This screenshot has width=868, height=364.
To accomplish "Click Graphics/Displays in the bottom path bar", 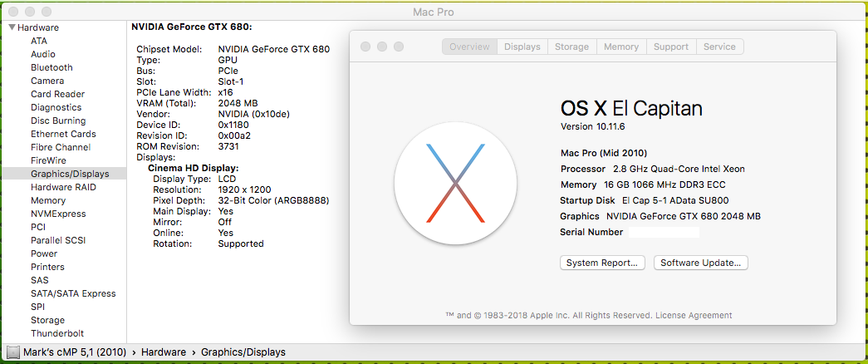I will (x=243, y=352).
